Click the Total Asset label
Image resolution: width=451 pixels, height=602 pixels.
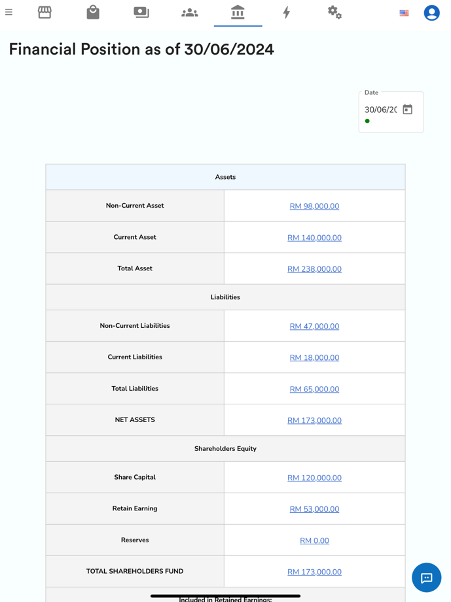pyautogui.click(x=135, y=268)
